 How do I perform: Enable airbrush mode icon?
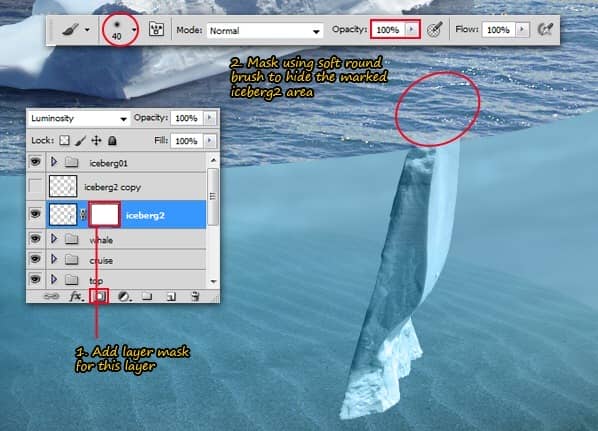(x=545, y=29)
